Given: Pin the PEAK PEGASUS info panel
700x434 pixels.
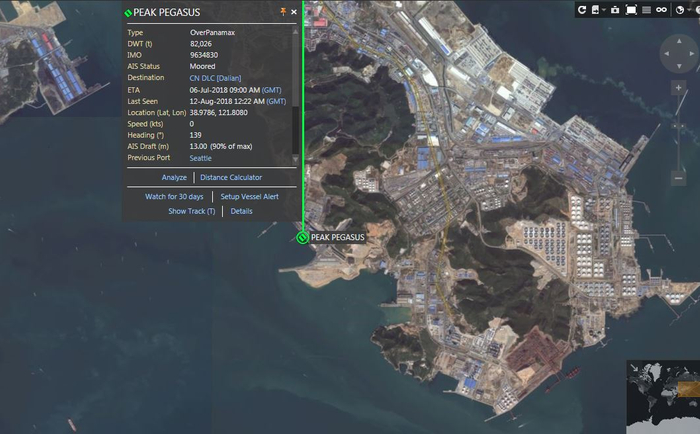Looking at the screenshot, I should [x=282, y=12].
